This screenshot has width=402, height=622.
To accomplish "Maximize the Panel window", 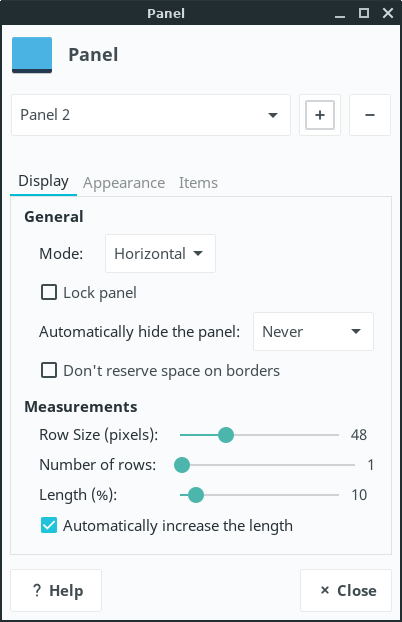I will [364, 13].
